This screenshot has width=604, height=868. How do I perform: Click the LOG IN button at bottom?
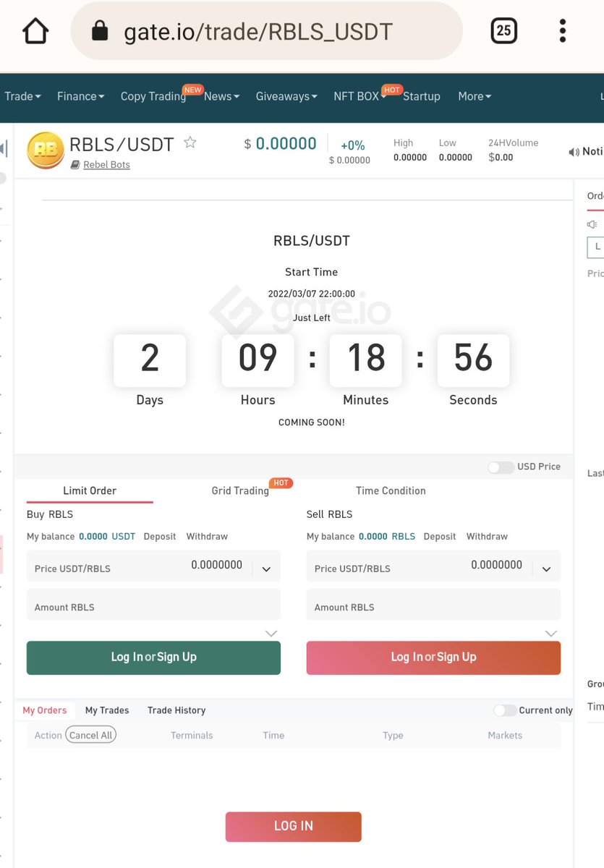293,827
